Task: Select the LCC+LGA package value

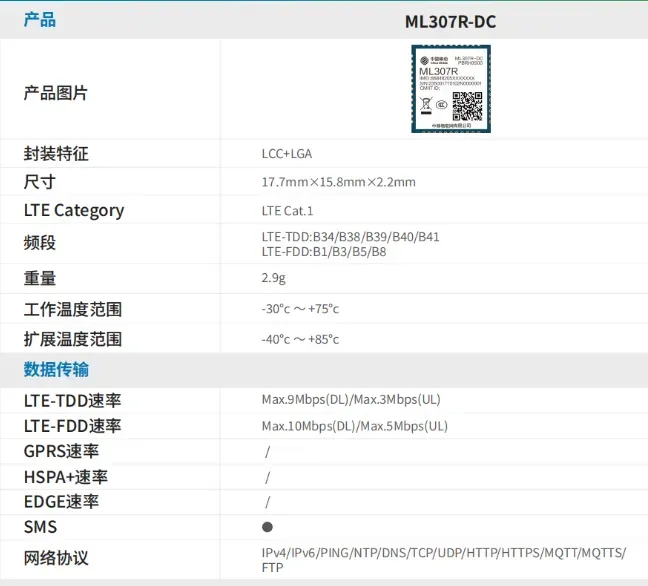Action: [x=287, y=154]
